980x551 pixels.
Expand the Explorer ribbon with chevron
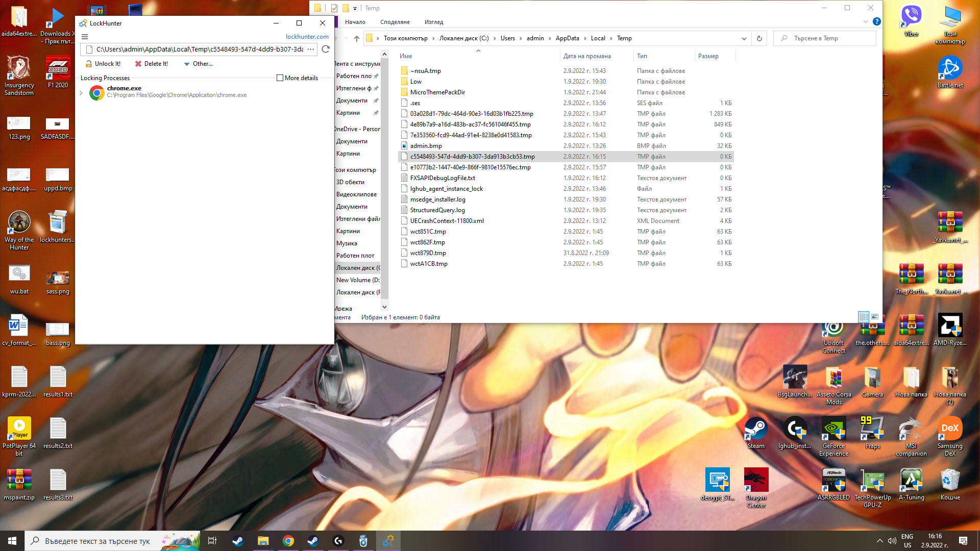tap(865, 21)
